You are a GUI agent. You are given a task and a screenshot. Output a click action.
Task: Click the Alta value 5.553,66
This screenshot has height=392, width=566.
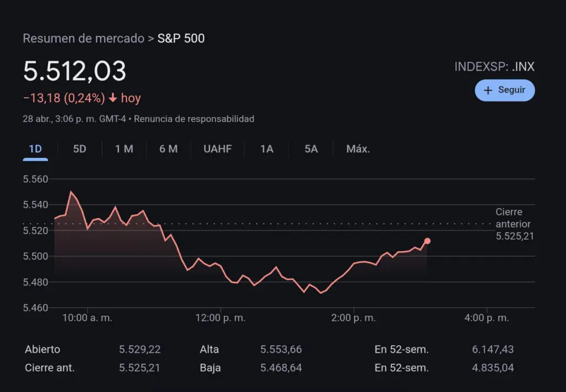(x=281, y=349)
